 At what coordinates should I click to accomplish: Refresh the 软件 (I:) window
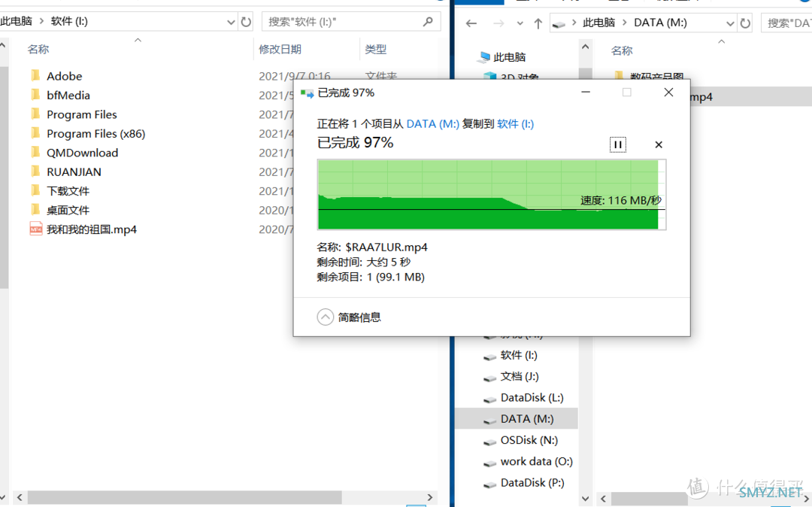246,22
